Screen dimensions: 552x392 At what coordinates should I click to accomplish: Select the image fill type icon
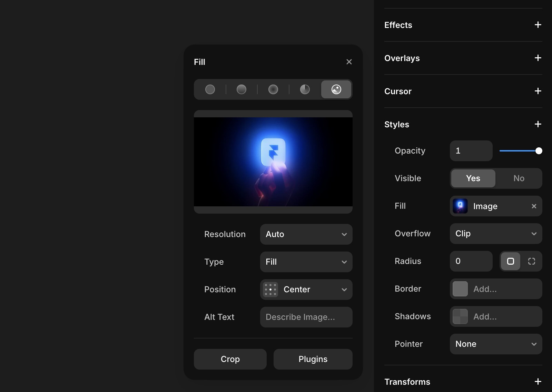336,89
